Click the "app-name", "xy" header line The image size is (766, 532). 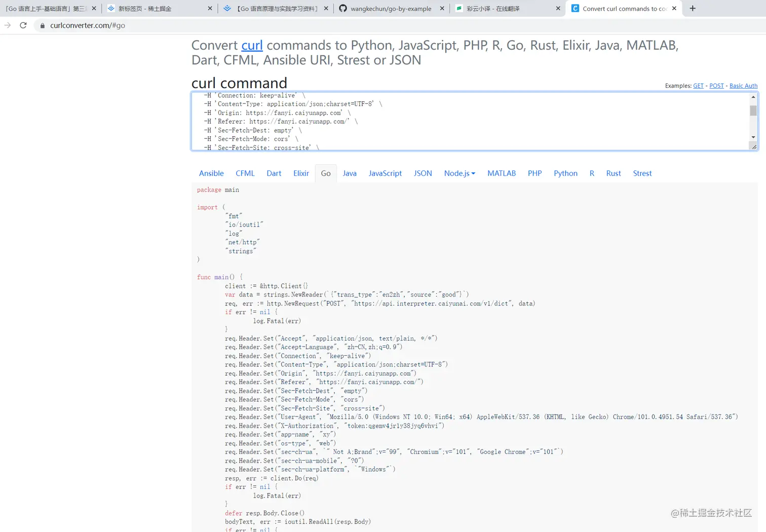click(280, 435)
